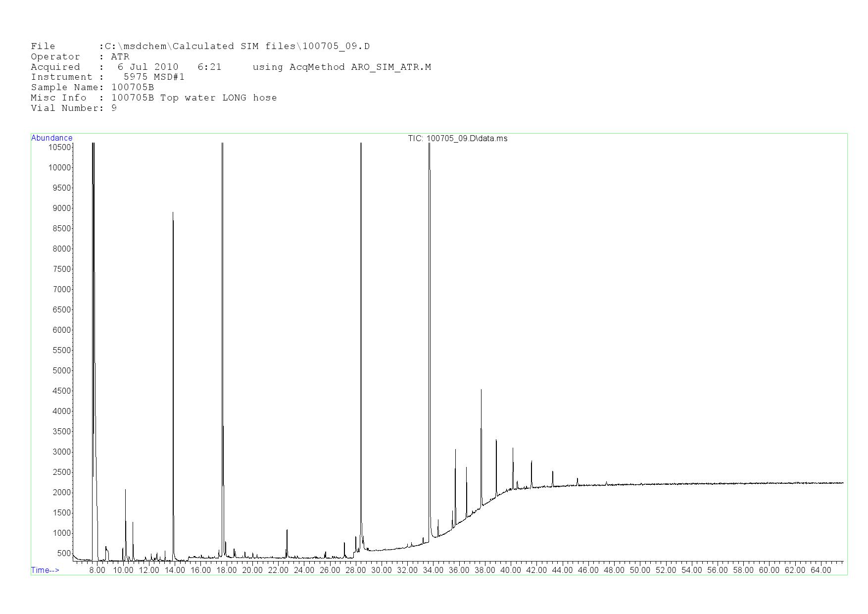Viewport: 868px width, 614px height.
Task: Click the Abundance axis label
Action: tap(51, 138)
